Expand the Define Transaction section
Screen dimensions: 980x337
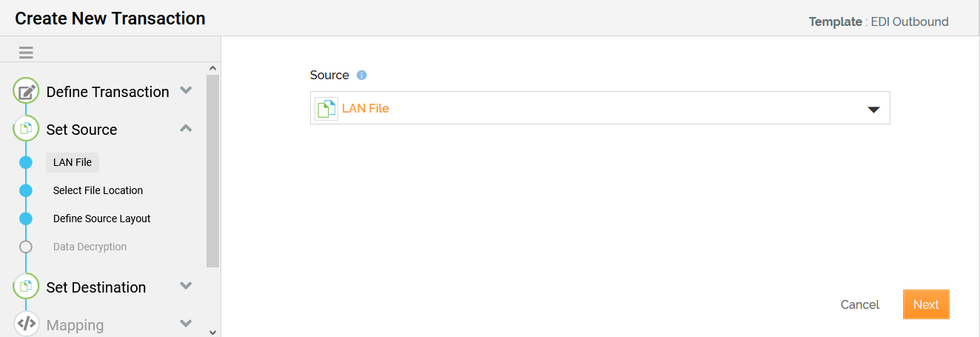[186, 90]
